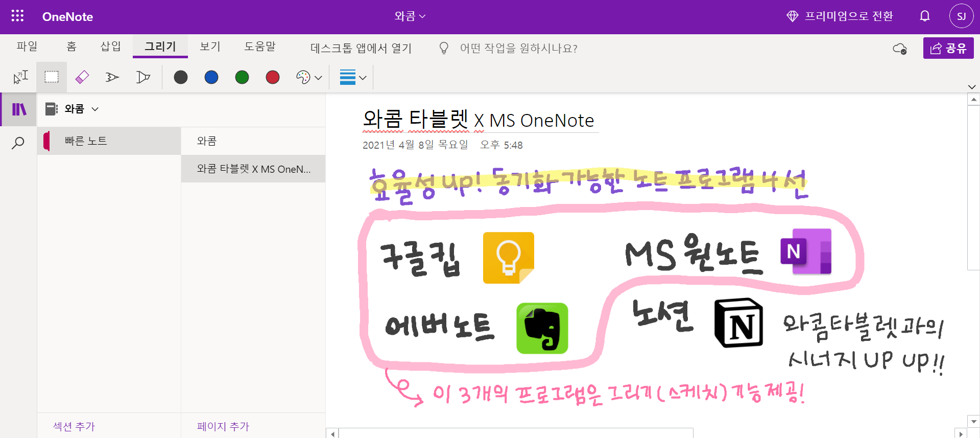Select the 빠른 노트 section

[x=109, y=141]
